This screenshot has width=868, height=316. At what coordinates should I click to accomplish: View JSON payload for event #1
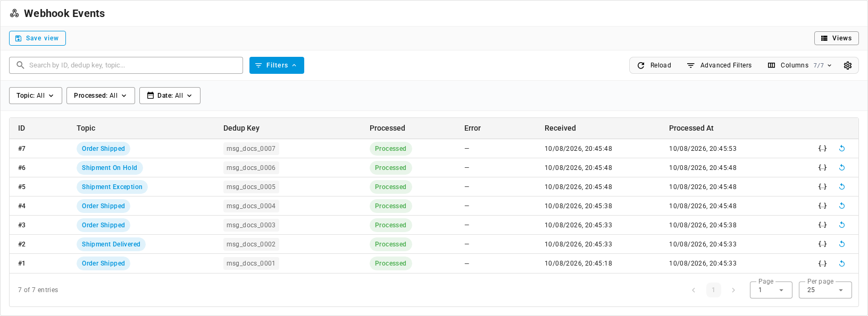pyautogui.click(x=822, y=263)
